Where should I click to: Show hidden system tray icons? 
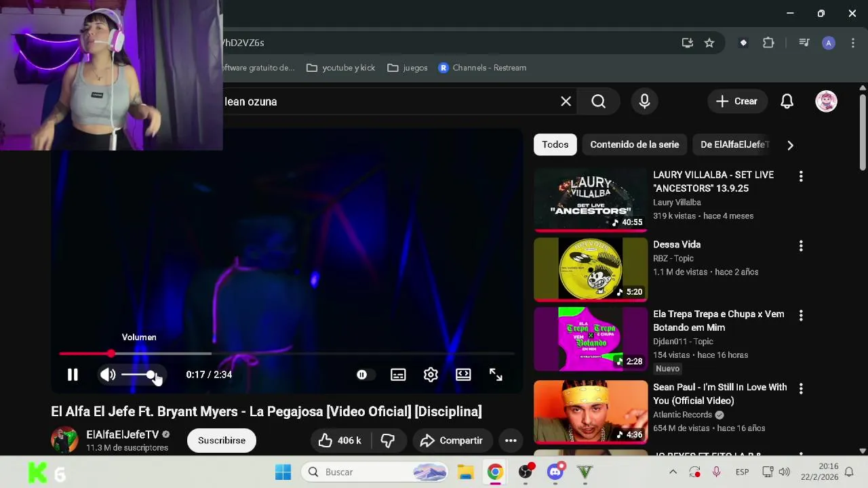[x=673, y=472]
